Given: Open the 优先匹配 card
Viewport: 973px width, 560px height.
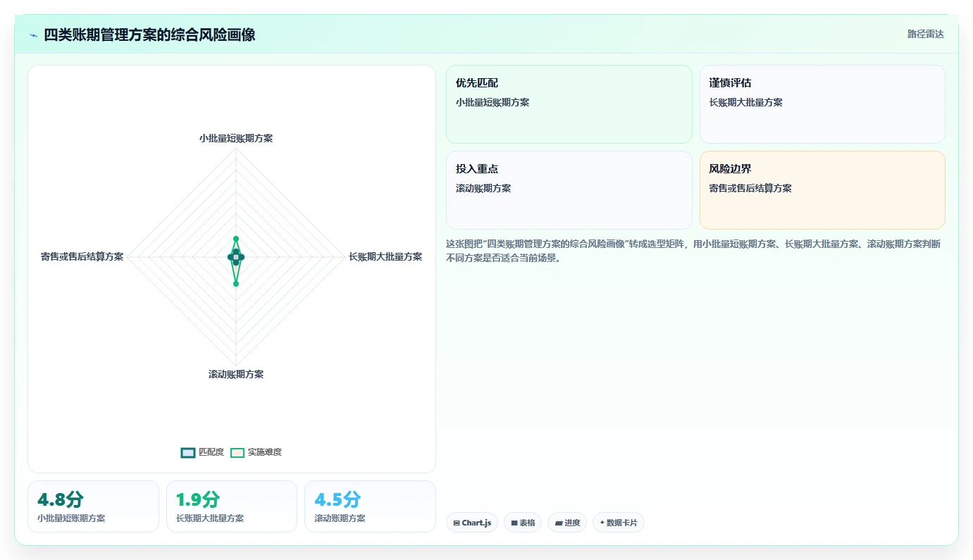Looking at the screenshot, I should [569, 104].
